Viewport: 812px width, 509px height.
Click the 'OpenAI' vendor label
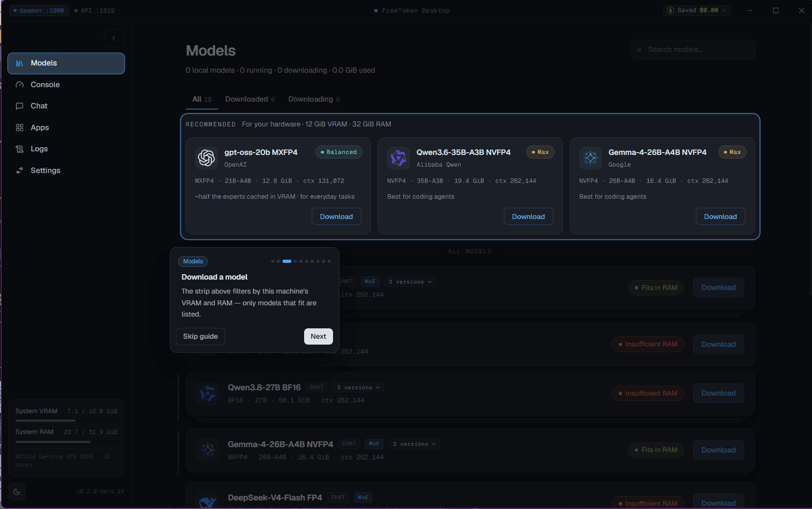pos(235,165)
